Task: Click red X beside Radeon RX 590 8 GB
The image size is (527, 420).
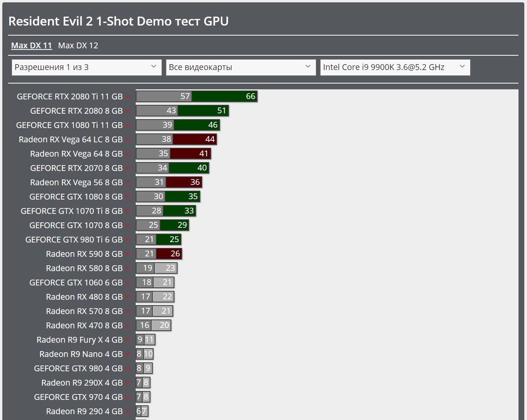Action: [128, 254]
